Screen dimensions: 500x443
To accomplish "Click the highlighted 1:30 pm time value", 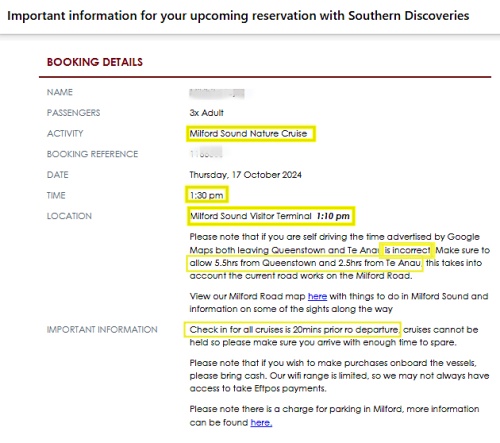I will [206, 195].
